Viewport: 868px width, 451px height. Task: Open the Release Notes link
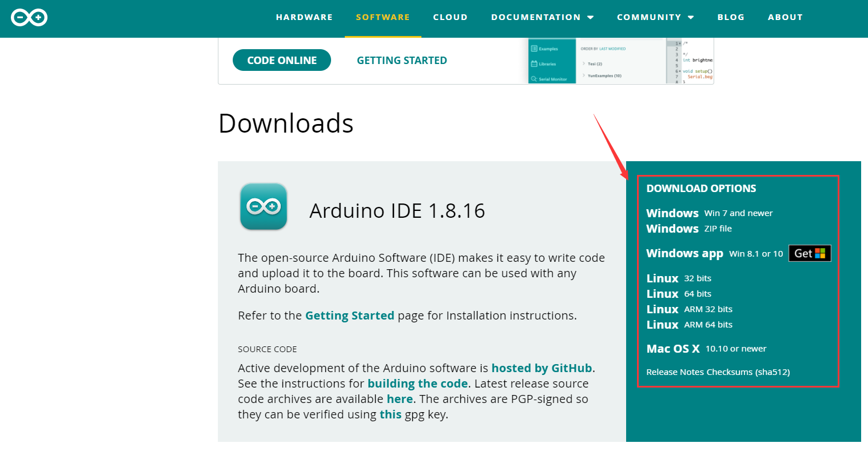click(x=675, y=372)
